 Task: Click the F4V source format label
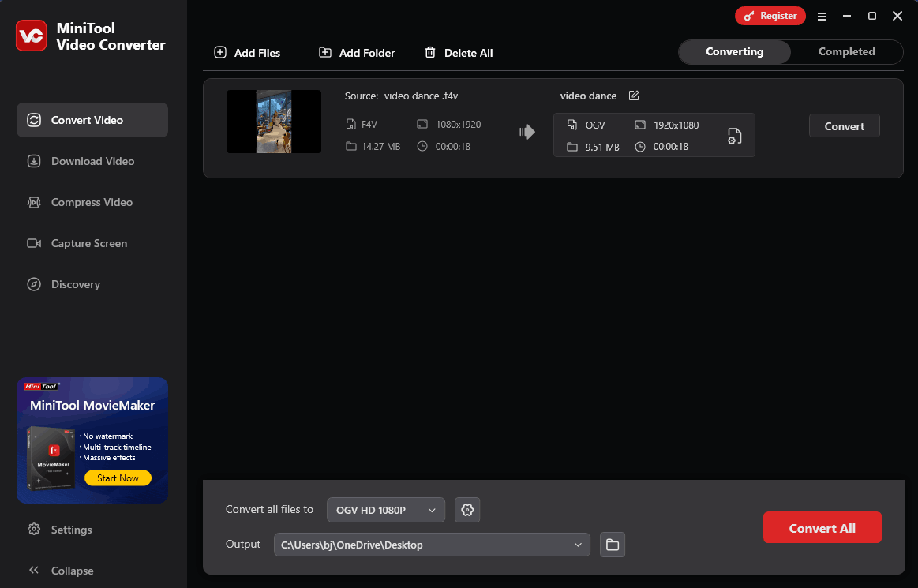click(369, 124)
